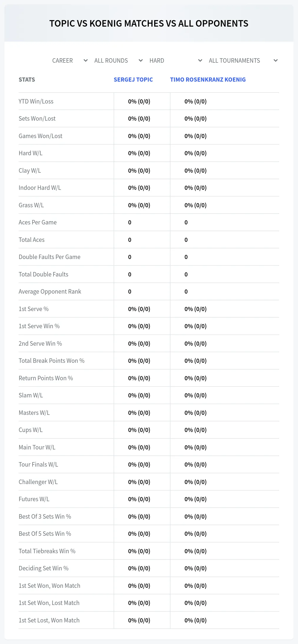Expand the ALL ROUNDS dropdown
The image size is (298, 644).
(x=118, y=61)
